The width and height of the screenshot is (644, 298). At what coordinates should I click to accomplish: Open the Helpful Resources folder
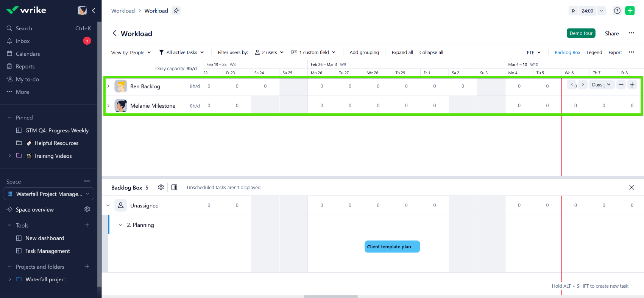(56, 143)
